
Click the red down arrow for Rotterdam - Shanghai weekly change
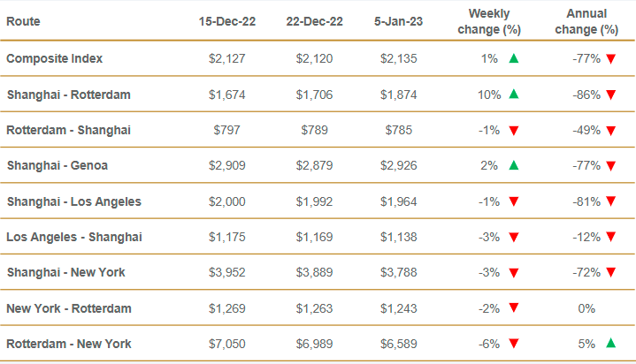(x=514, y=130)
